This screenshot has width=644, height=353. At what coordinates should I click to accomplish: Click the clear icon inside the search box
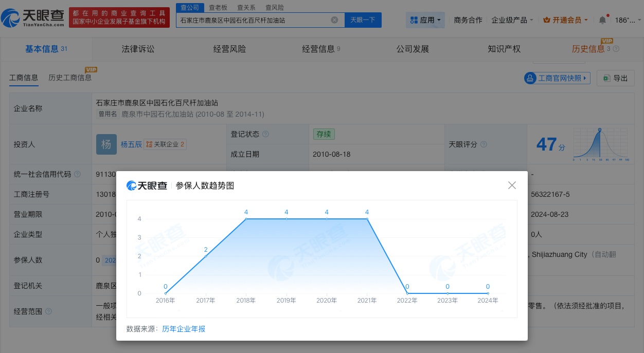[334, 20]
